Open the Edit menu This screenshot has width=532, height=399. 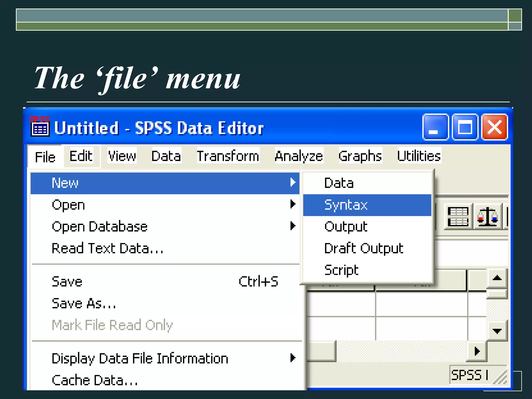(81, 156)
